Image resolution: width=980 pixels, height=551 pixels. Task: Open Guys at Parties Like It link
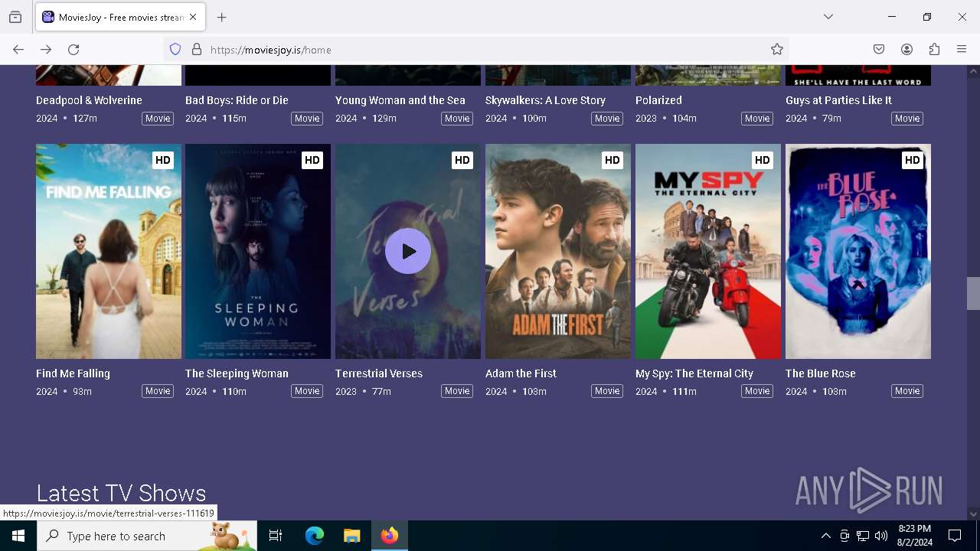click(x=838, y=100)
